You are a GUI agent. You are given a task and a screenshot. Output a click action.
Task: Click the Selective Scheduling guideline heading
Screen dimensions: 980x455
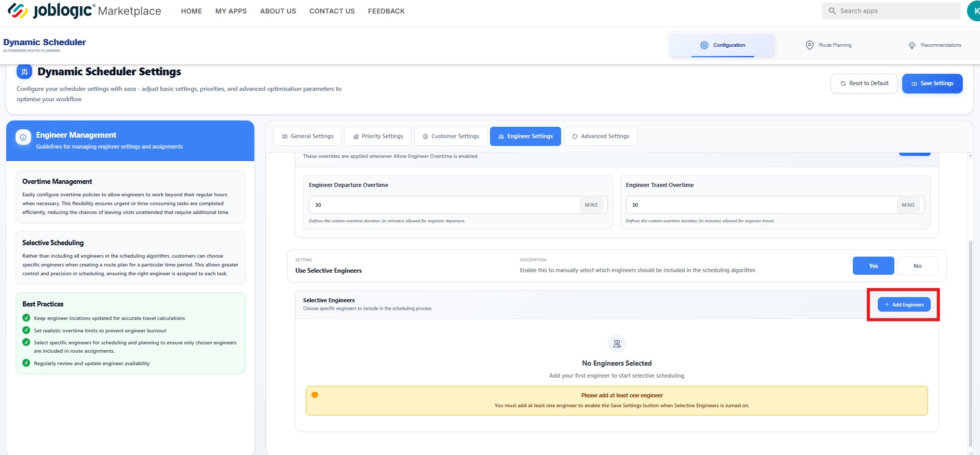click(x=53, y=243)
